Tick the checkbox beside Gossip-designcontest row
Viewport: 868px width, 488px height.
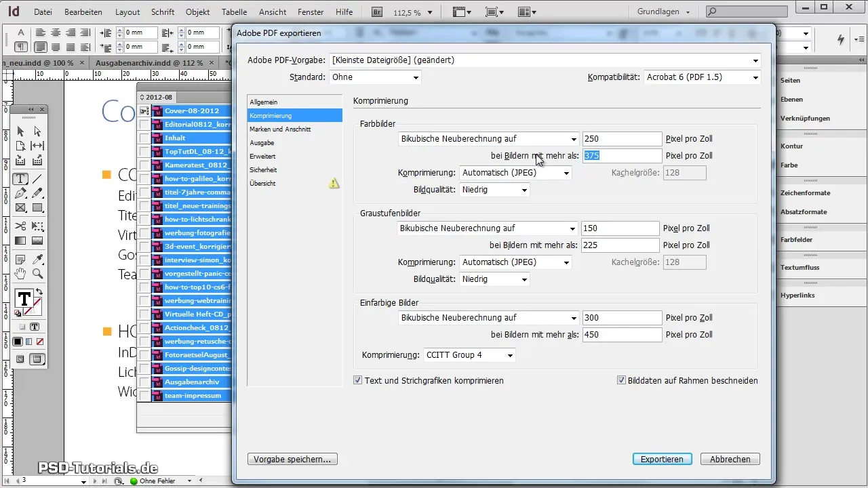pos(144,369)
